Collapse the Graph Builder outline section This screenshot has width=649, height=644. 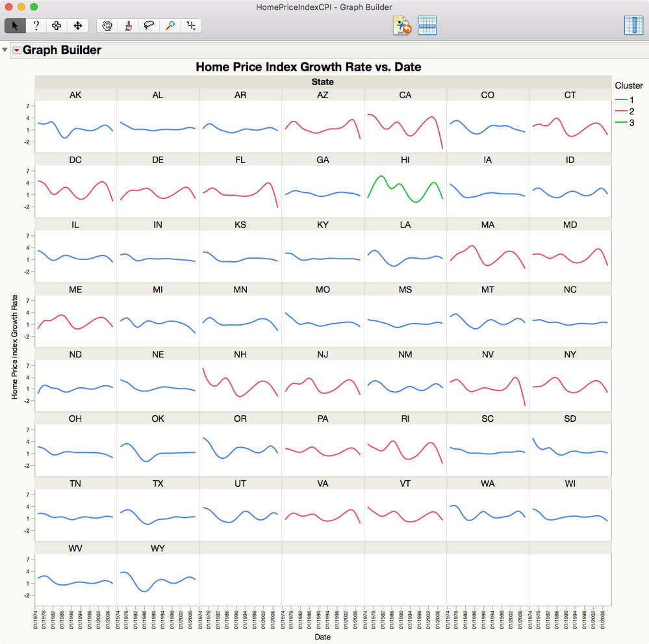[x=5, y=50]
